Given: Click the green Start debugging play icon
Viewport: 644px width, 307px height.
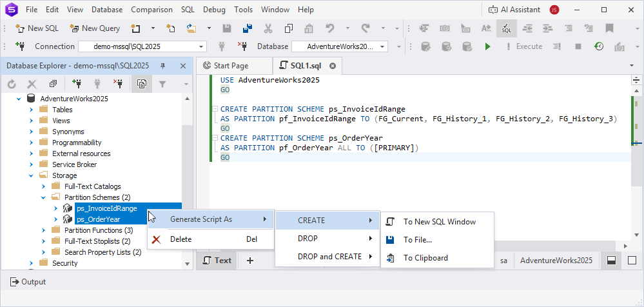Looking at the screenshot, I should pos(487,46).
